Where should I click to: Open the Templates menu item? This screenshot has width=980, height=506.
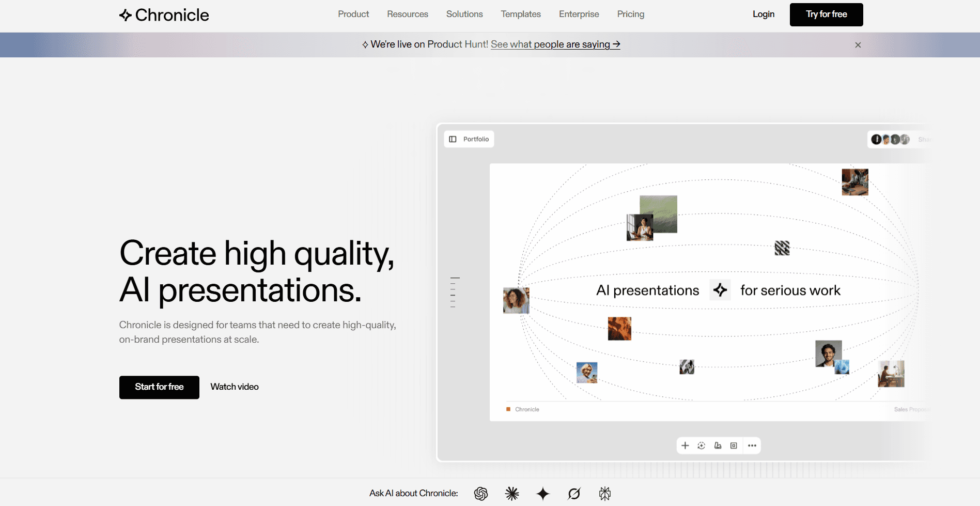521,14
